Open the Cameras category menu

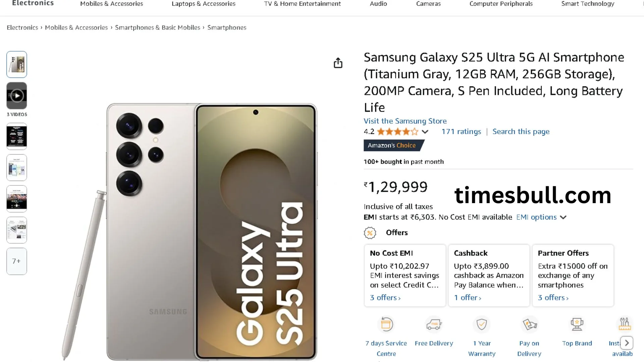click(x=428, y=4)
